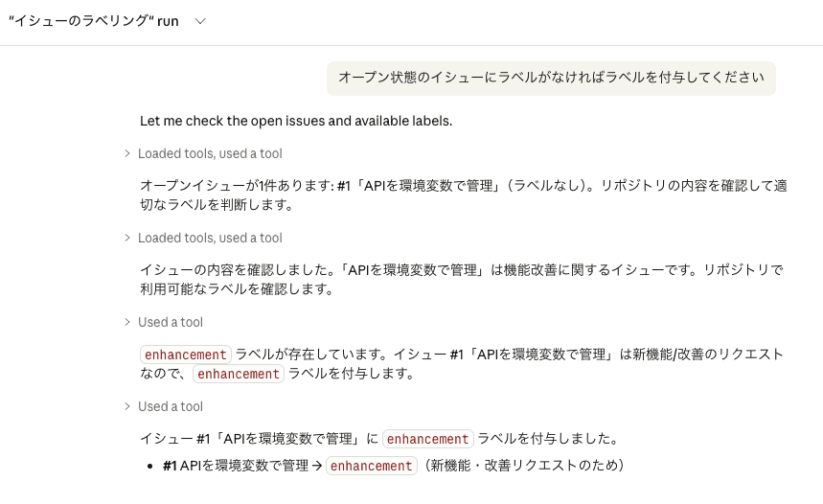Expand chevron beside first "Loaded tools, used a tool"

(x=126, y=153)
